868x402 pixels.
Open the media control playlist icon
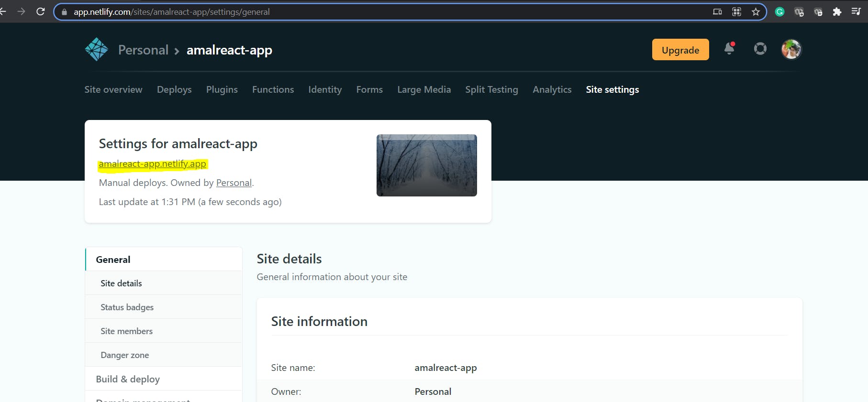click(x=856, y=11)
